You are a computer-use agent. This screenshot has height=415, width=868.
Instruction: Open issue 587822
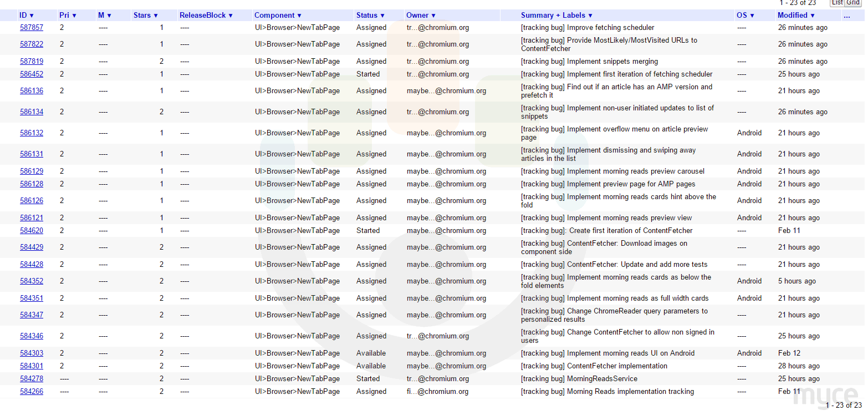tap(32, 44)
